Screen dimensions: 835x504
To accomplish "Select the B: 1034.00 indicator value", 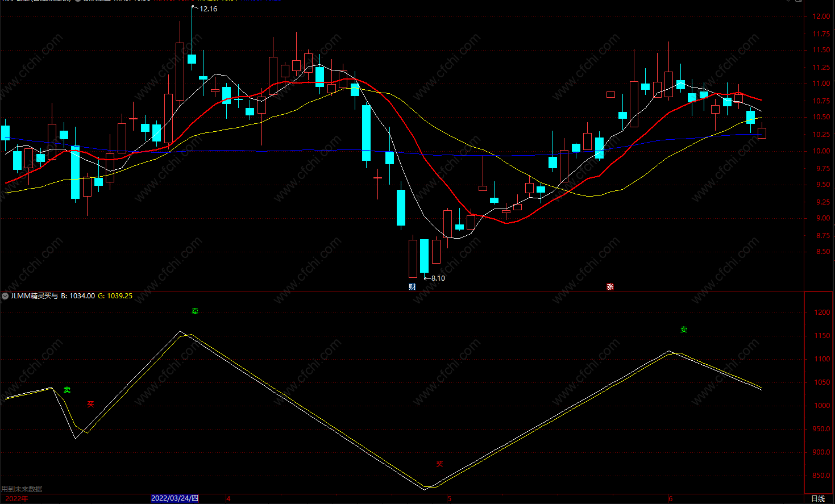I will coord(78,296).
